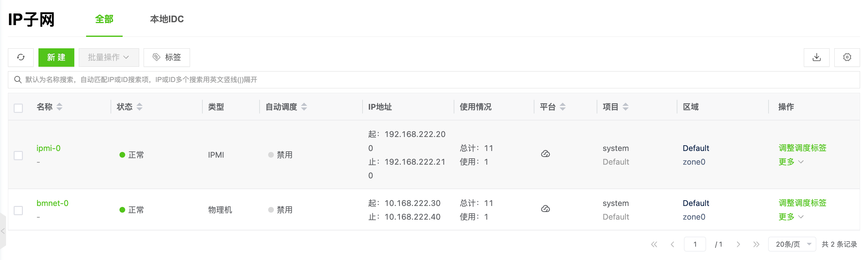
Task: Toggle the select-all header checkbox
Action: (18, 108)
